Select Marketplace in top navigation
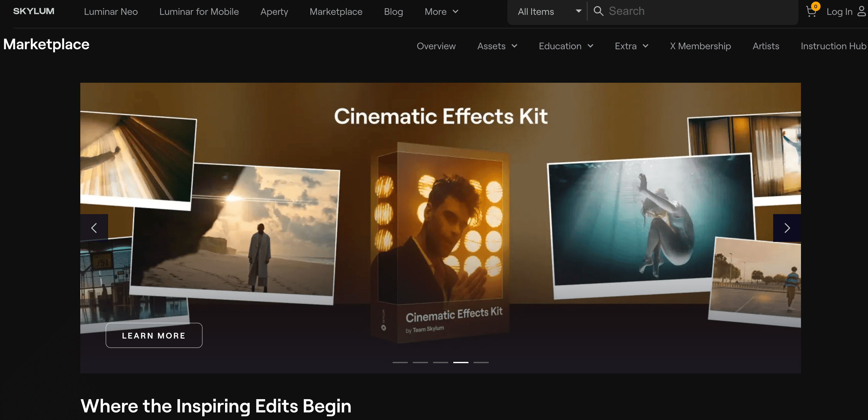This screenshot has width=868, height=420. point(336,11)
